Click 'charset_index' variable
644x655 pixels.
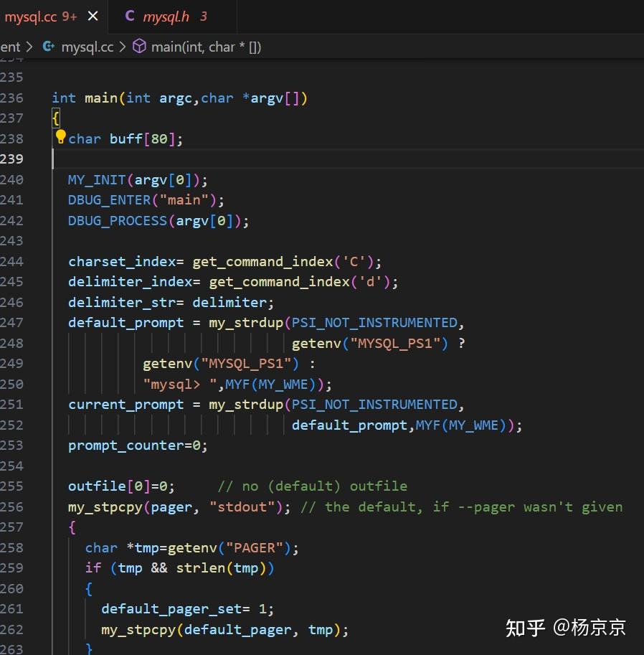[122, 262]
